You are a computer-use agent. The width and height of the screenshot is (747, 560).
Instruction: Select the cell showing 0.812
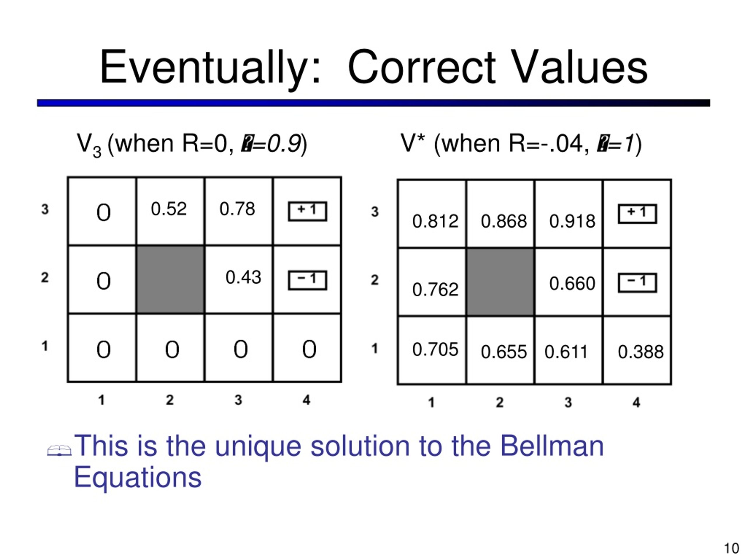tap(432, 214)
